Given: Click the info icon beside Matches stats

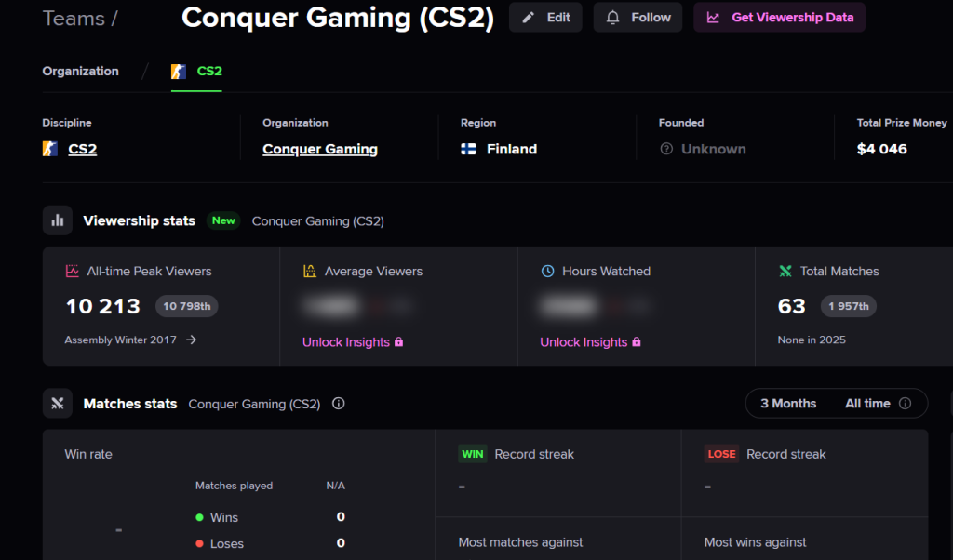Looking at the screenshot, I should tap(339, 404).
